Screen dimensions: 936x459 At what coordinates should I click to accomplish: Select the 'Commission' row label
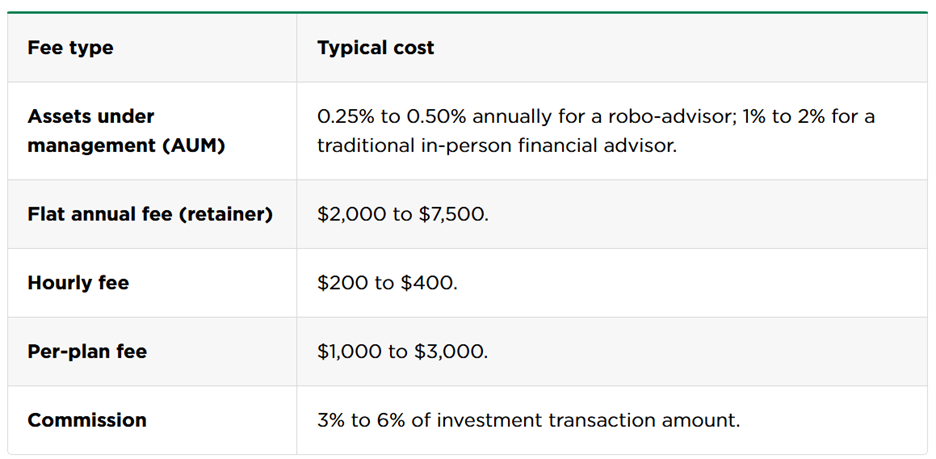tap(87, 420)
